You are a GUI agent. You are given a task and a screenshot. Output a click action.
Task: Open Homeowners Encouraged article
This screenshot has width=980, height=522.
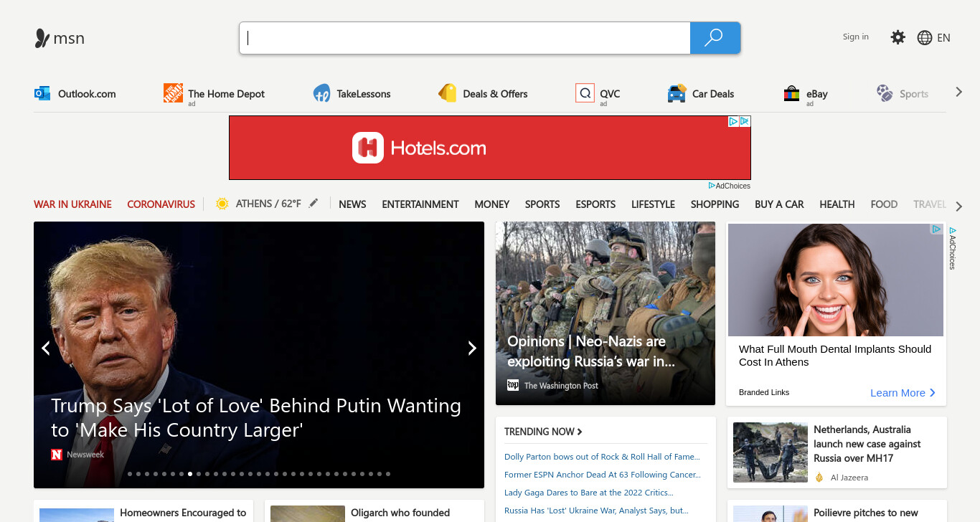(x=183, y=513)
